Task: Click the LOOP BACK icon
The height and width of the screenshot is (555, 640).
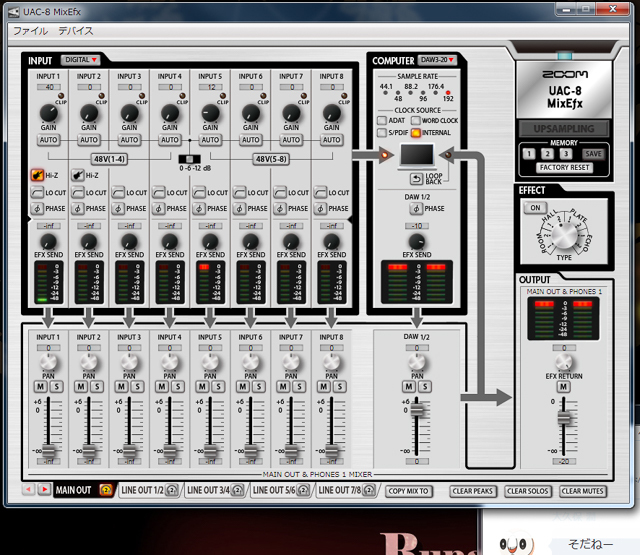Action: (416, 179)
